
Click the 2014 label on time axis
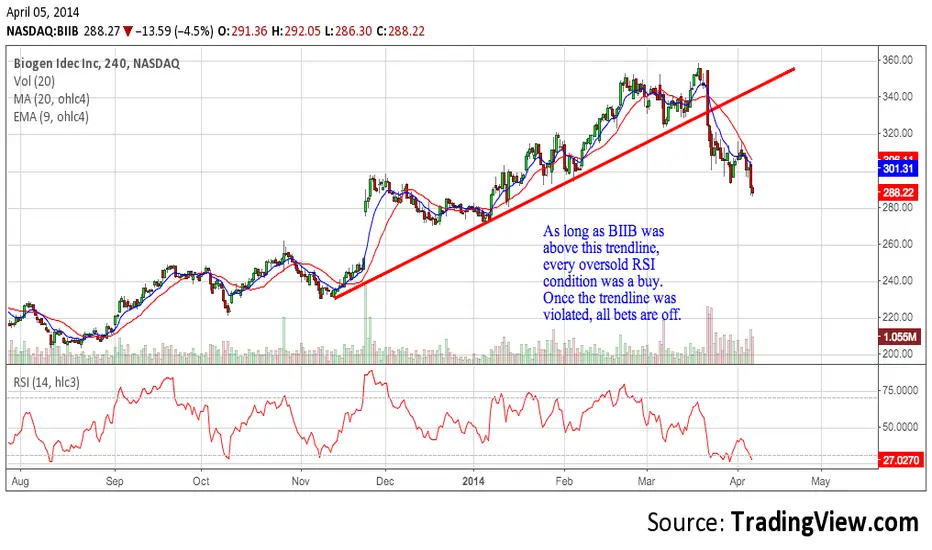473,481
